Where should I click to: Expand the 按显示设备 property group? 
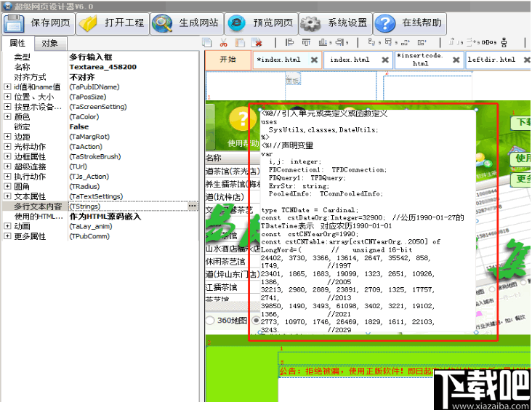[7, 107]
